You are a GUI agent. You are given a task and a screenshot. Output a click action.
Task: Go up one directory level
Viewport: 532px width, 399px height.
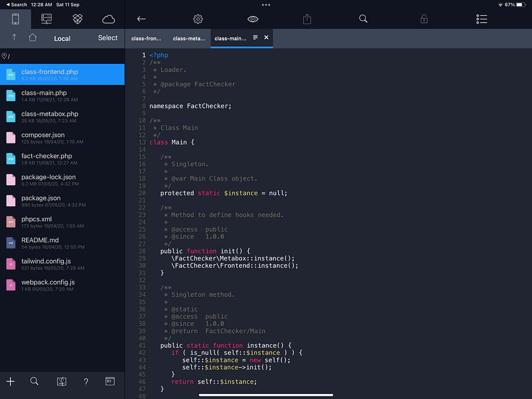14,38
